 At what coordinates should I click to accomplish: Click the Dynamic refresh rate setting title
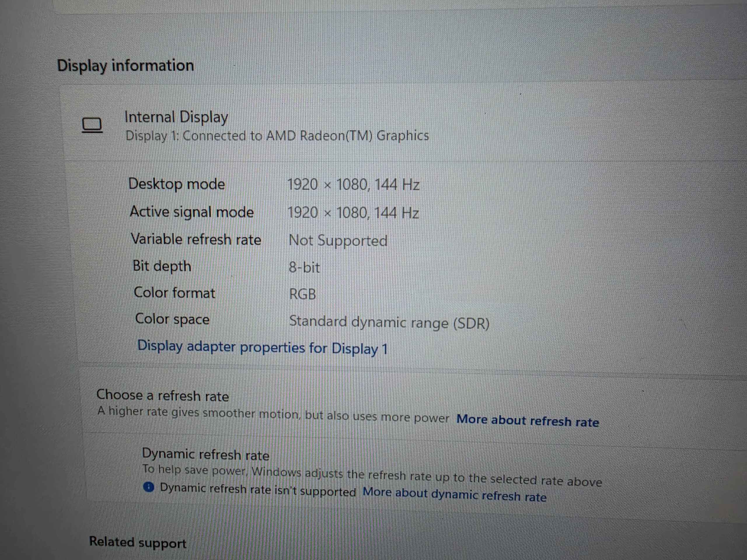click(x=206, y=454)
